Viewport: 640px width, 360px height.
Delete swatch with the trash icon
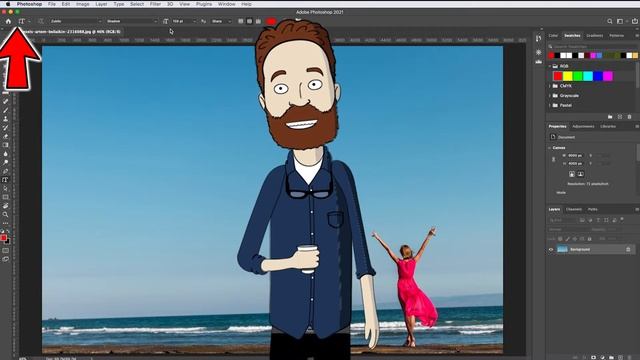click(629, 117)
